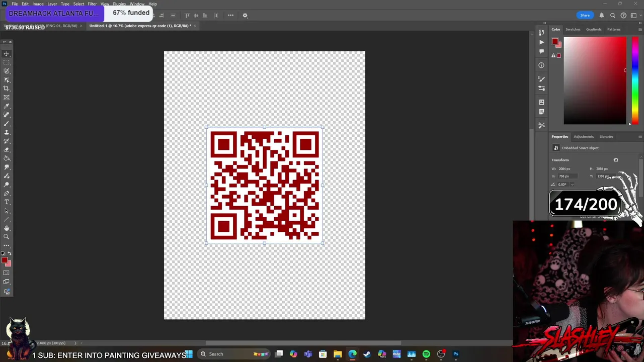Select the Path Selection arrow tool
The image size is (644, 362).
tap(7, 211)
